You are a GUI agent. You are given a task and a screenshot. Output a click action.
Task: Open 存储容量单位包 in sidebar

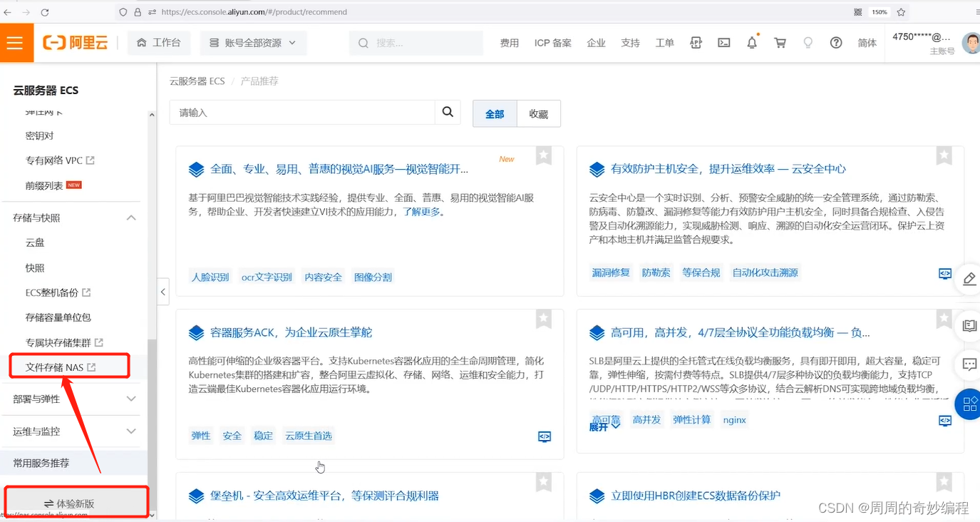[x=58, y=317]
